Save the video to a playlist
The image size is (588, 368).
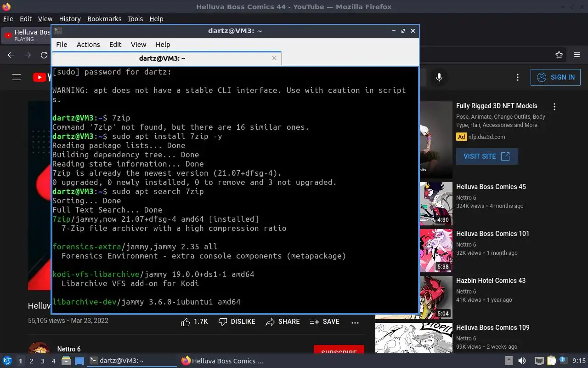[x=325, y=322]
